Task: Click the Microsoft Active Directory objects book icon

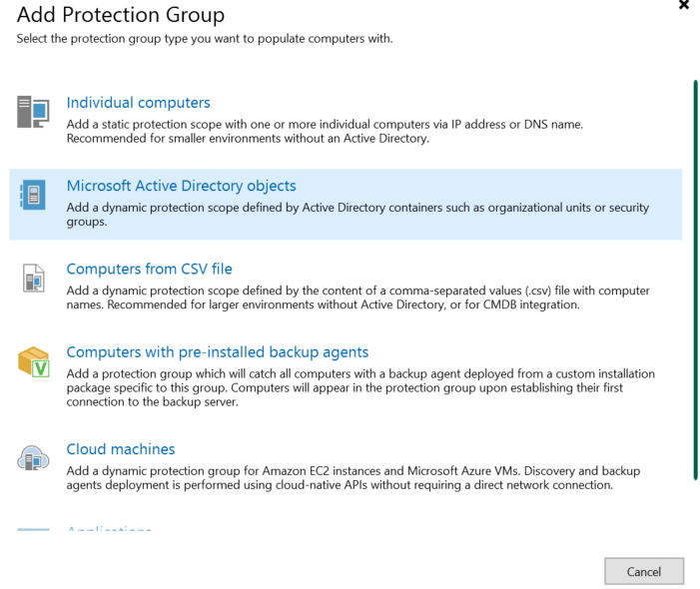Action: coord(33,194)
